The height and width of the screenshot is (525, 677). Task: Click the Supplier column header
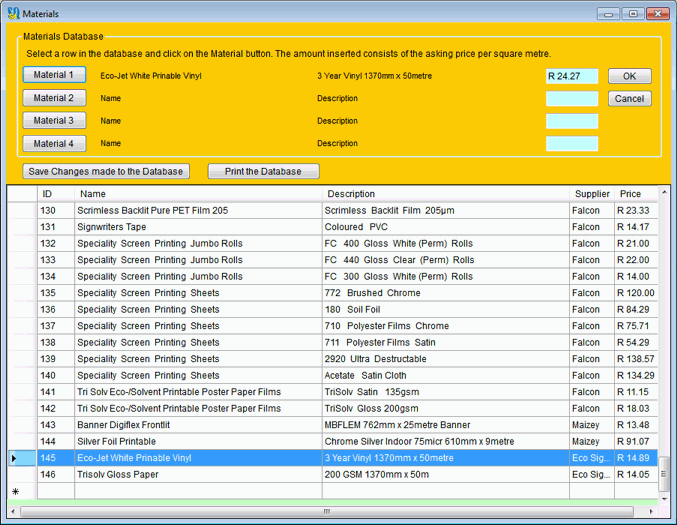click(x=592, y=194)
